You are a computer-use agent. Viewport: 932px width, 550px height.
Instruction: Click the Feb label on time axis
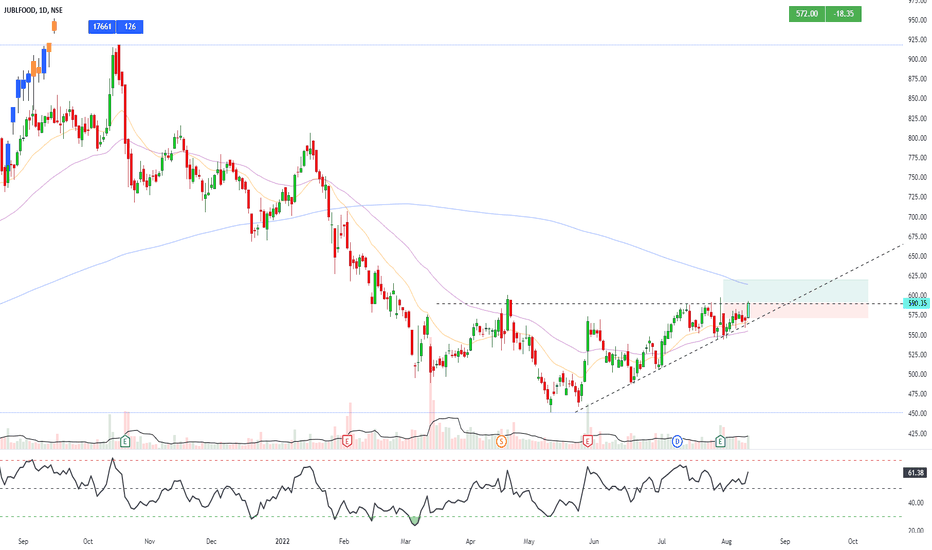[343, 541]
